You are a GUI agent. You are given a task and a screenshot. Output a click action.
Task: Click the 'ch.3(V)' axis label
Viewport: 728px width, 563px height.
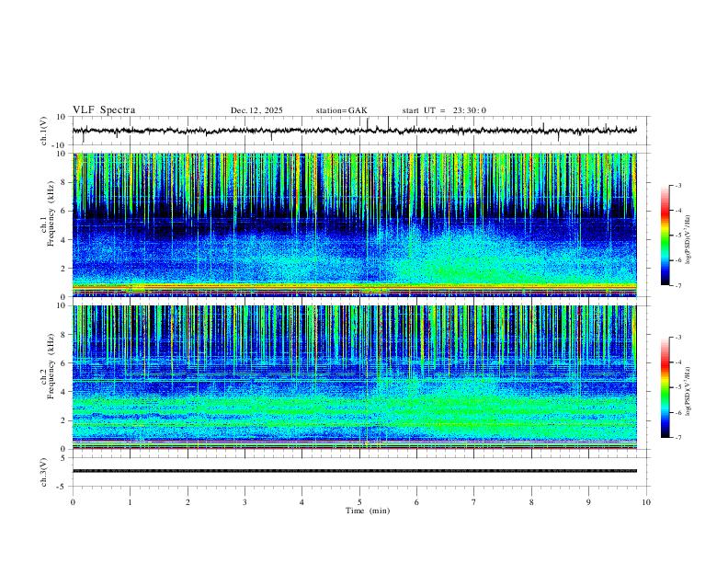click(44, 472)
